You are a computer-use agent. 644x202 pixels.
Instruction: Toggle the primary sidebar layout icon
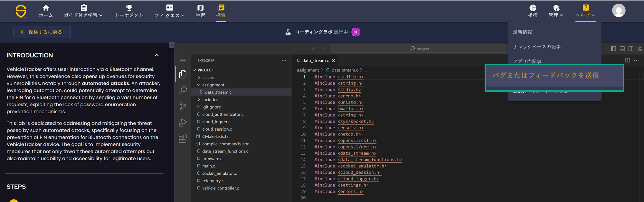tap(613, 49)
